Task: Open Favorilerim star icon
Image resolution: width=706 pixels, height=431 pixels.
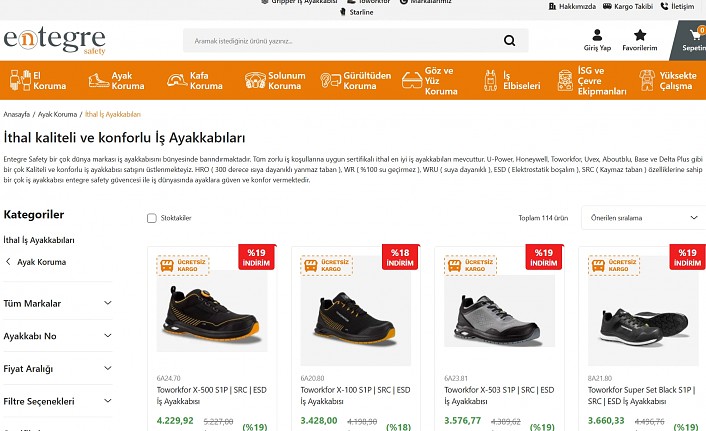Action: click(639, 36)
